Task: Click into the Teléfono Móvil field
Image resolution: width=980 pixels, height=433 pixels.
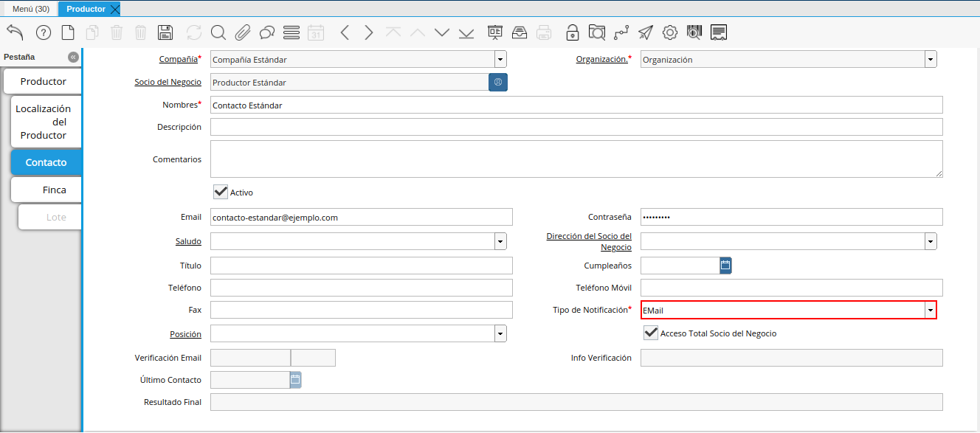Action: click(x=791, y=288)
